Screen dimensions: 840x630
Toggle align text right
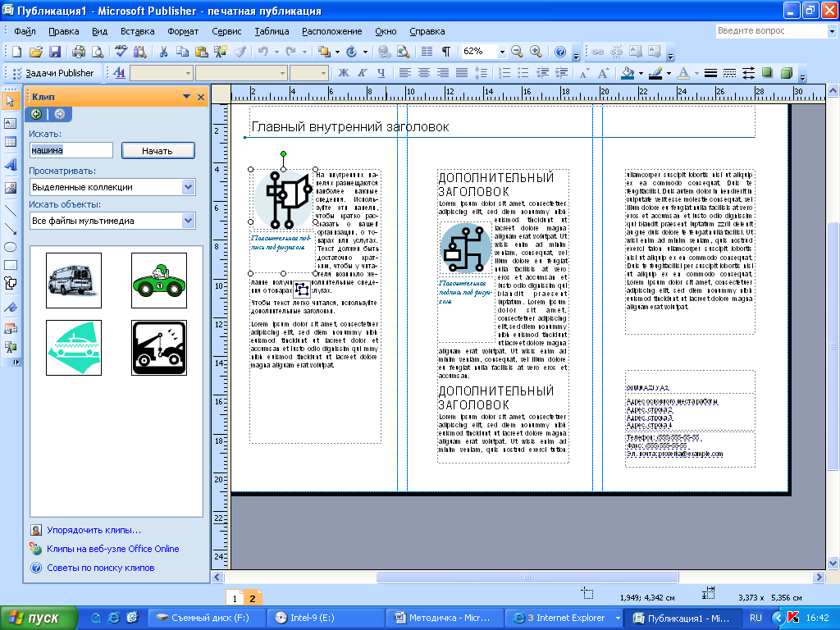pyautogui.click(x=442, y=73)
